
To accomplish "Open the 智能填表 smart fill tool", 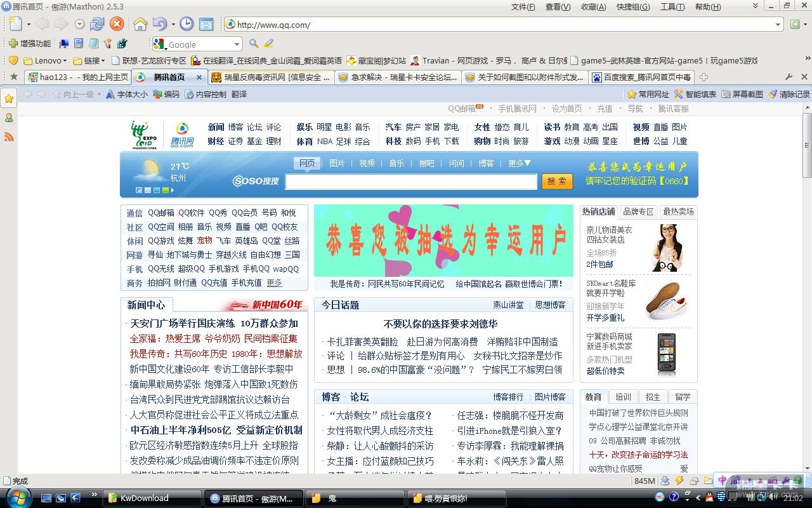I will (695, 94).
